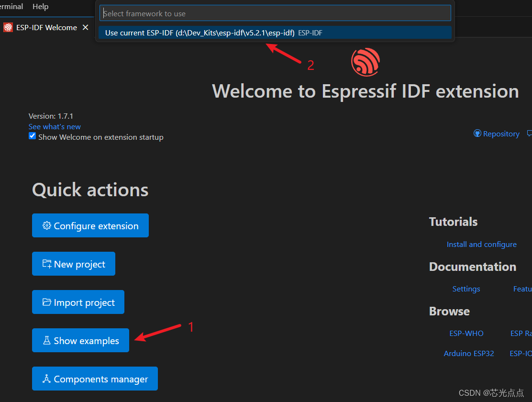
Task: Select the new folder icon on New project
Action: click(x=46, y=264)
